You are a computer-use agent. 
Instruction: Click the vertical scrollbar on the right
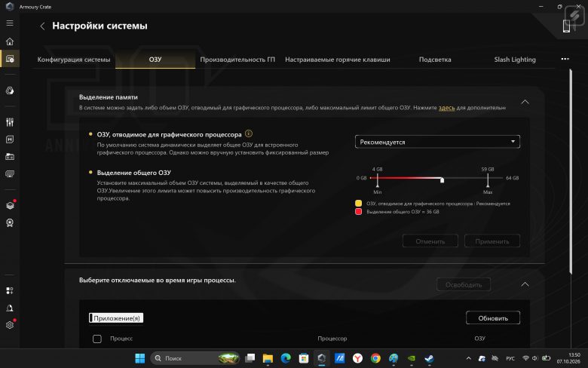[x=571, y=171]
